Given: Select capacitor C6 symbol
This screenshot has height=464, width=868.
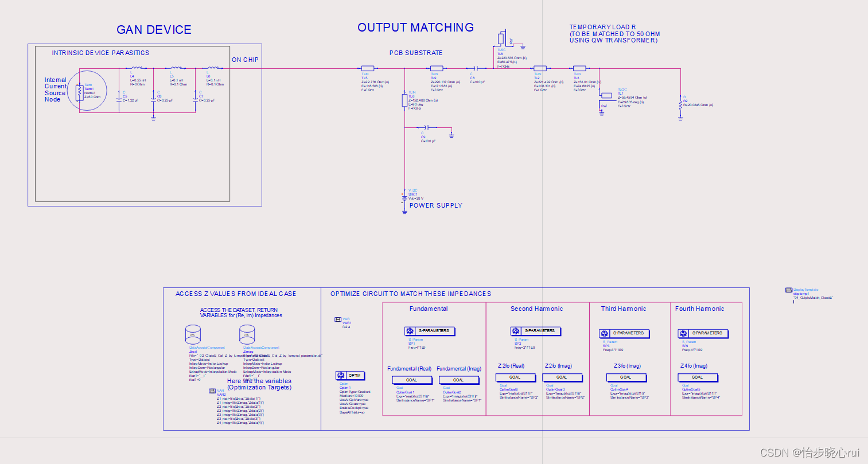Looking at the screenshot, I should [x=153, y=99].
